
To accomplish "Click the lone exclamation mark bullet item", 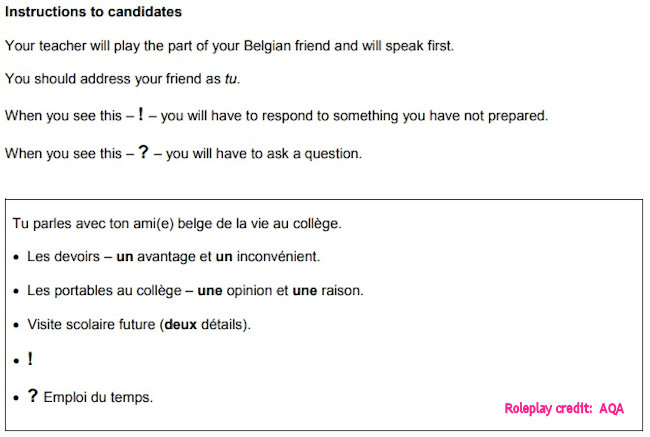I will 30,360.
